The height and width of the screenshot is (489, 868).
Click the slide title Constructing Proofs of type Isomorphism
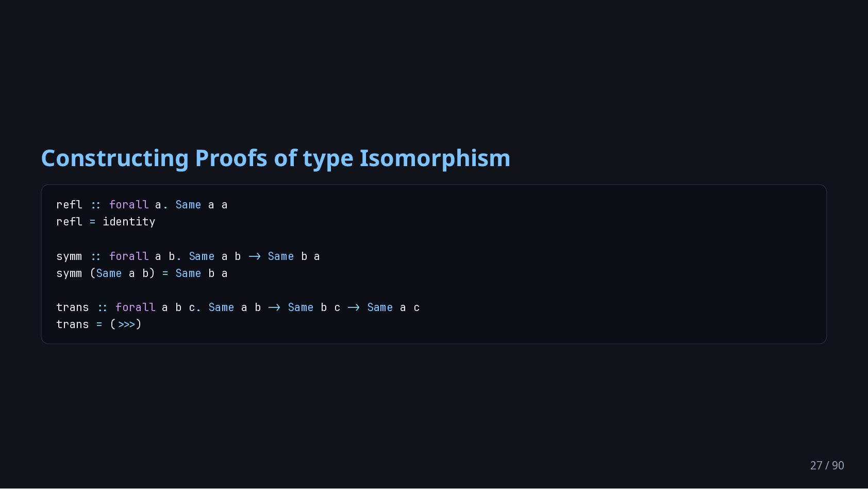tap(275, 158)
